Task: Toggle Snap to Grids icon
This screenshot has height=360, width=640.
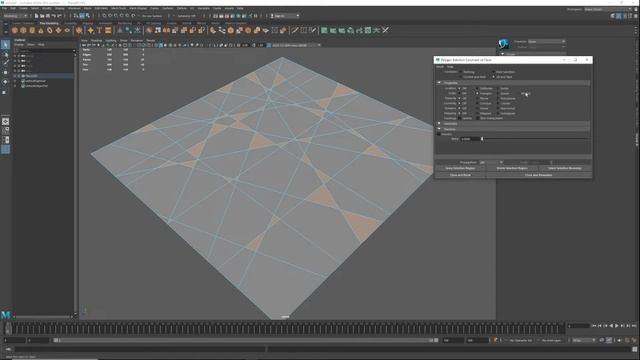Action: (104, 16)
